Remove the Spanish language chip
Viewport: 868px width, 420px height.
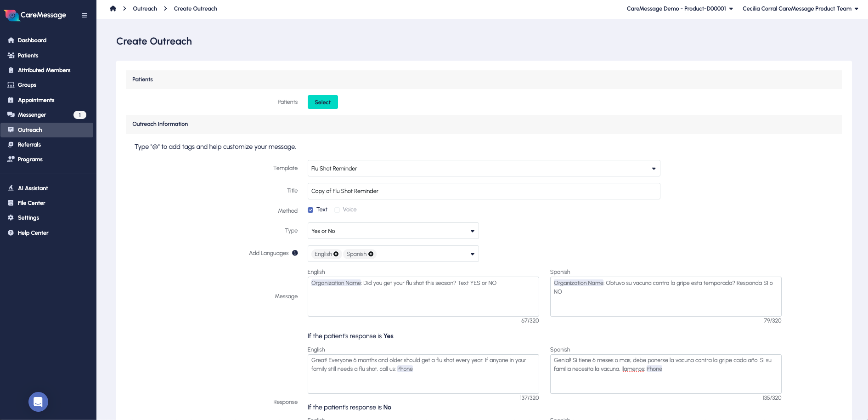[371, 254]
